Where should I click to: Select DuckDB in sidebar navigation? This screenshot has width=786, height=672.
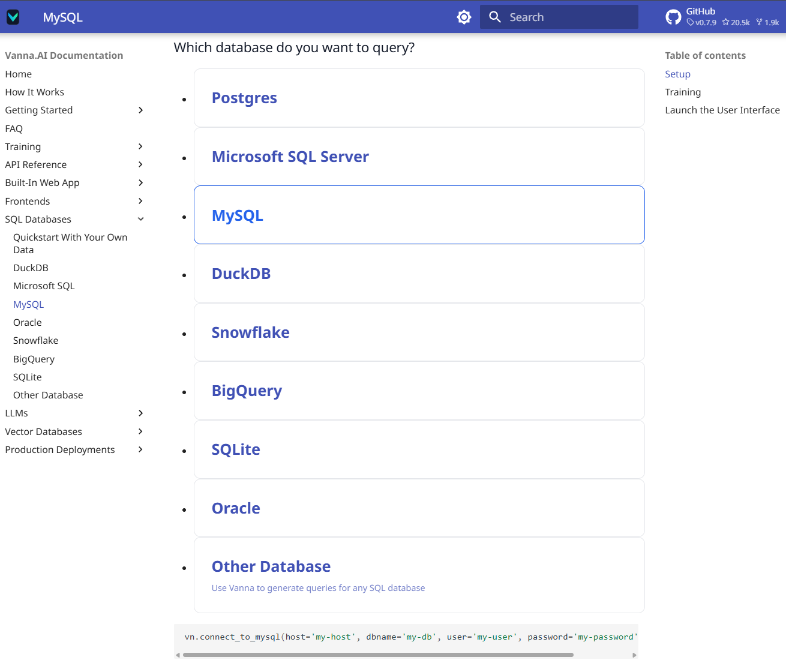pos(31,268)
